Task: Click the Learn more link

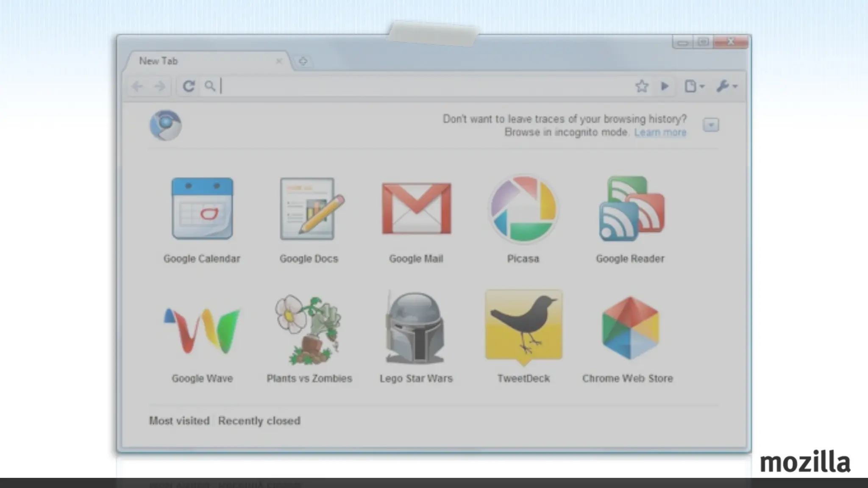Action: click(660, 133)
